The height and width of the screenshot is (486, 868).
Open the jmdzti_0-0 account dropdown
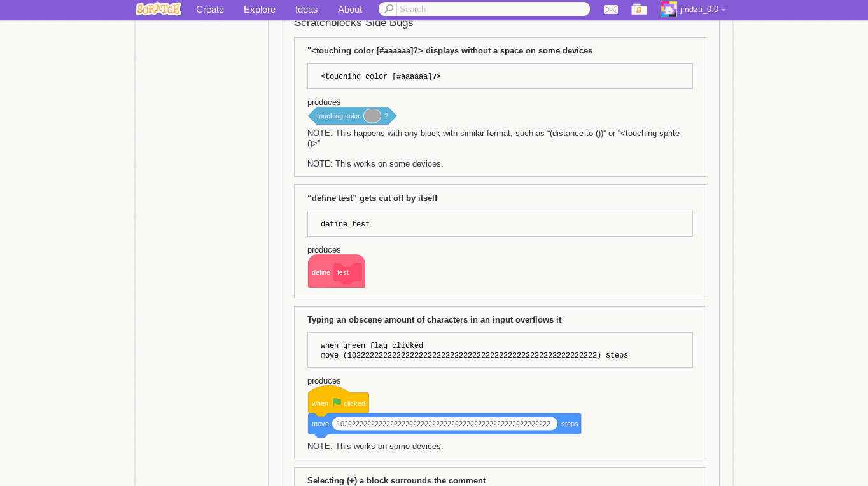pyautogui.click(x=701, y=10)
